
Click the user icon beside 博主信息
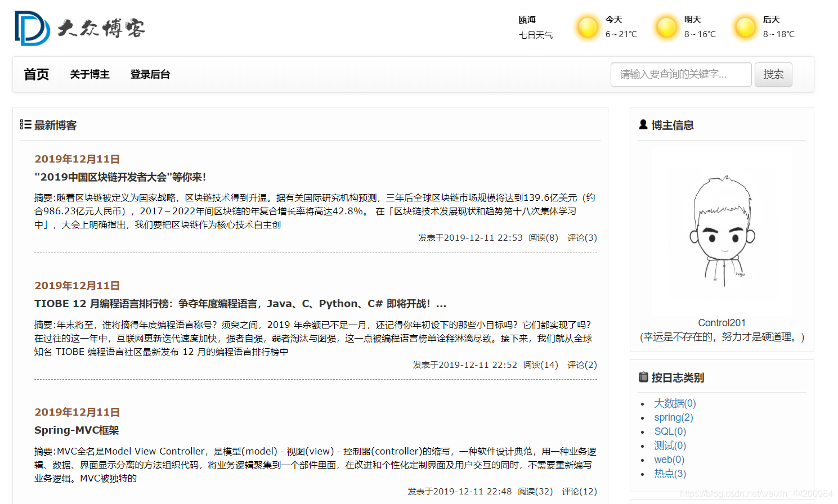[643, 124]
